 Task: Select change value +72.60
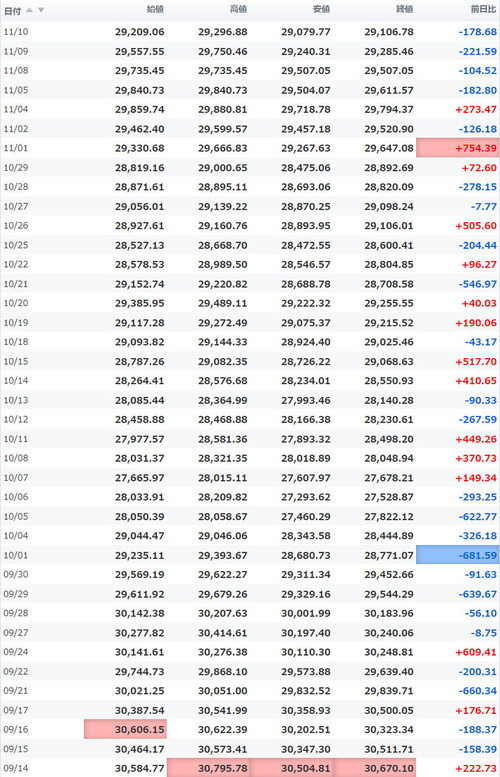click(479, 167)
